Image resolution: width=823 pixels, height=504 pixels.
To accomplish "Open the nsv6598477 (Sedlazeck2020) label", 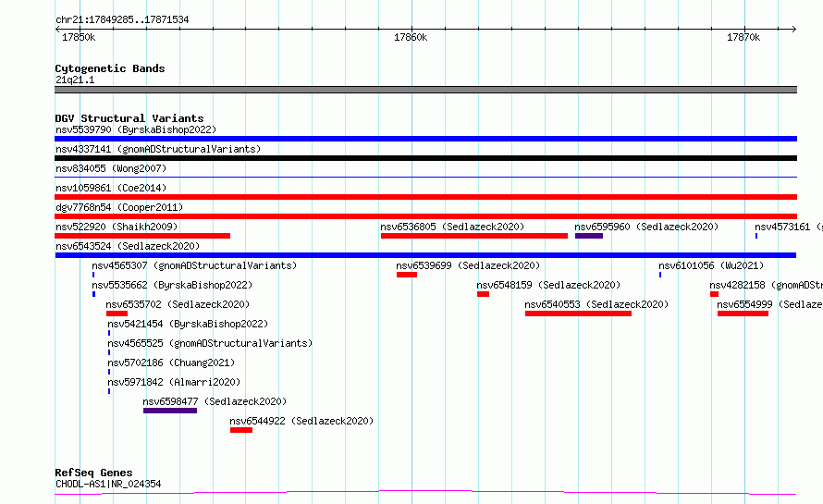I will tap(215, 401).
